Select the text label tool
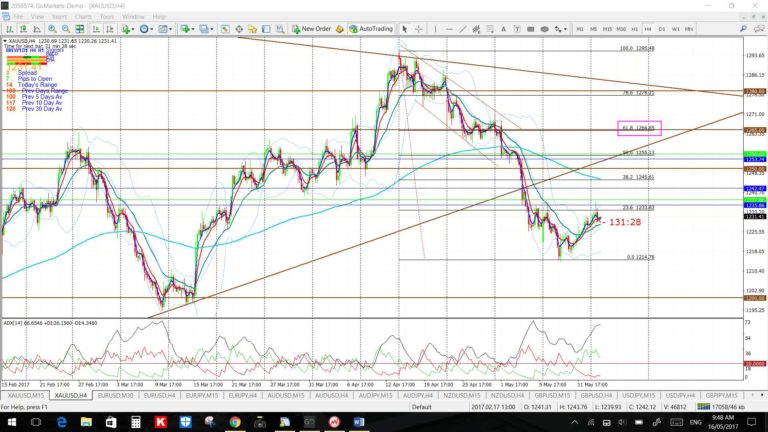The width and height of the screenshot is (768, 432). (517, 29)
